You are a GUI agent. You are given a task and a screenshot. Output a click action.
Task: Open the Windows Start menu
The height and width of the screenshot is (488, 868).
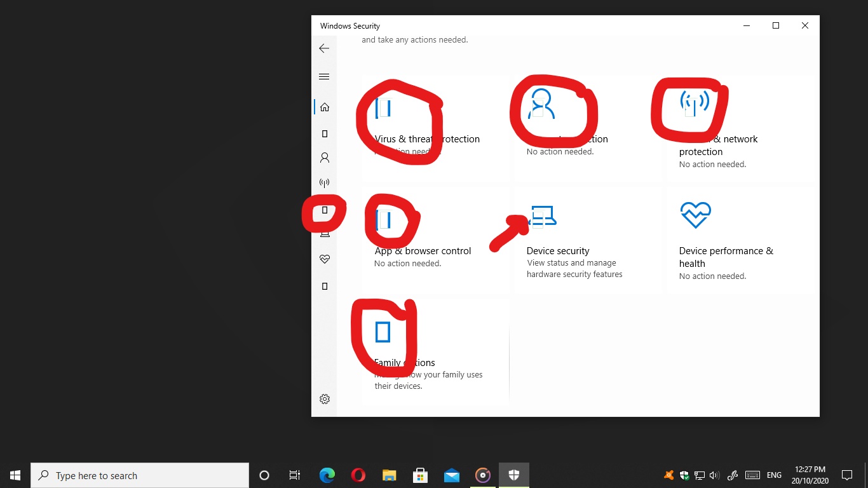pos(15,475)
